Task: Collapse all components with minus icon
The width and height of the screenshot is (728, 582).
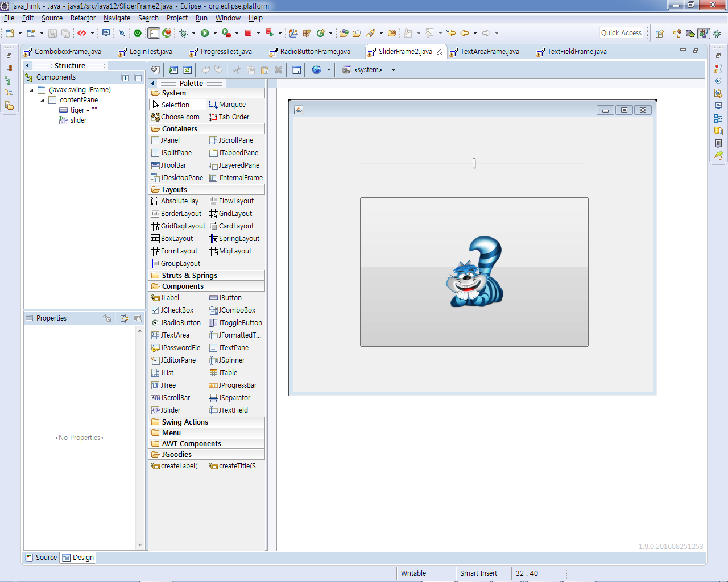Action: click(138, 78)
